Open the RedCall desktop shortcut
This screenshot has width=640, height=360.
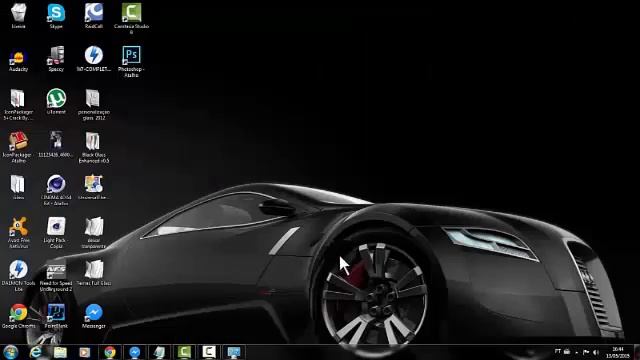tap(93, 16)
